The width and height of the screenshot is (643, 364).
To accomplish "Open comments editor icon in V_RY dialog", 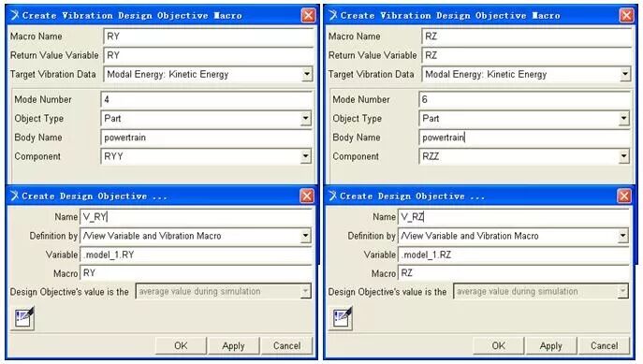I will click(23, 318).
